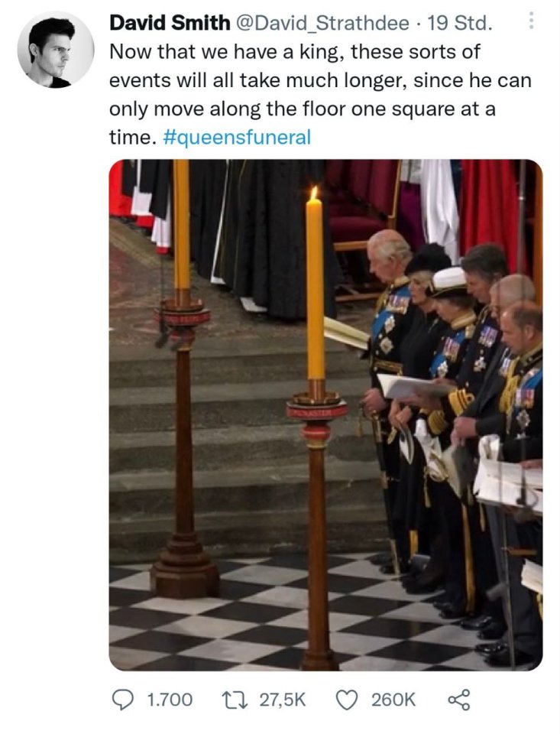Open the three-dot more options menu
This screenshot has height=734, width=560.
(530, 21)
